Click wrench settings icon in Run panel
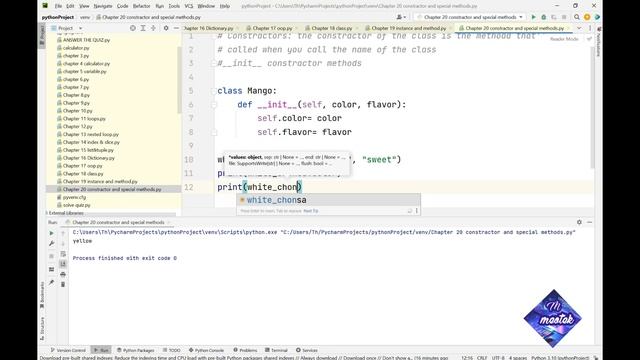The image size is (640, 360). [51, 244]
